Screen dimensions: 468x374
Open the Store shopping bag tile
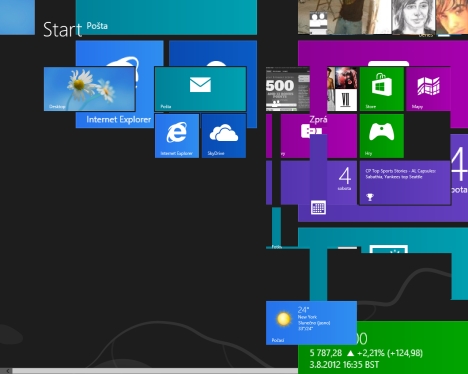[x=382, y=89]
